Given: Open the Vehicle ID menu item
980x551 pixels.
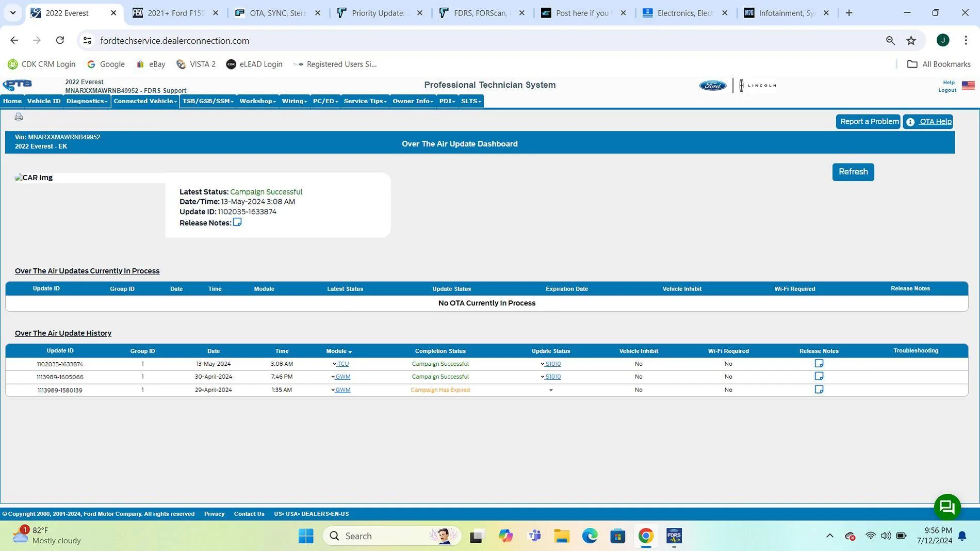Looking at the screenshot, I should (x=44, y=101).
